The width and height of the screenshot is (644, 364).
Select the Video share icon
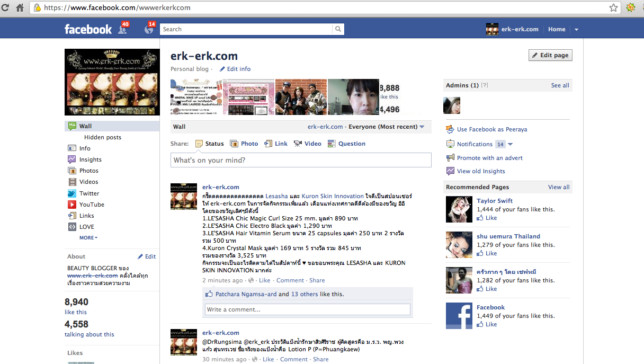[x=298, y=144]
